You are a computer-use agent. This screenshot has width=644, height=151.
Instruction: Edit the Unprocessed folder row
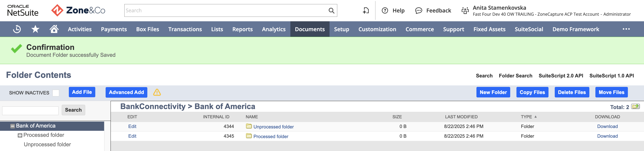[x=132, y=126]
